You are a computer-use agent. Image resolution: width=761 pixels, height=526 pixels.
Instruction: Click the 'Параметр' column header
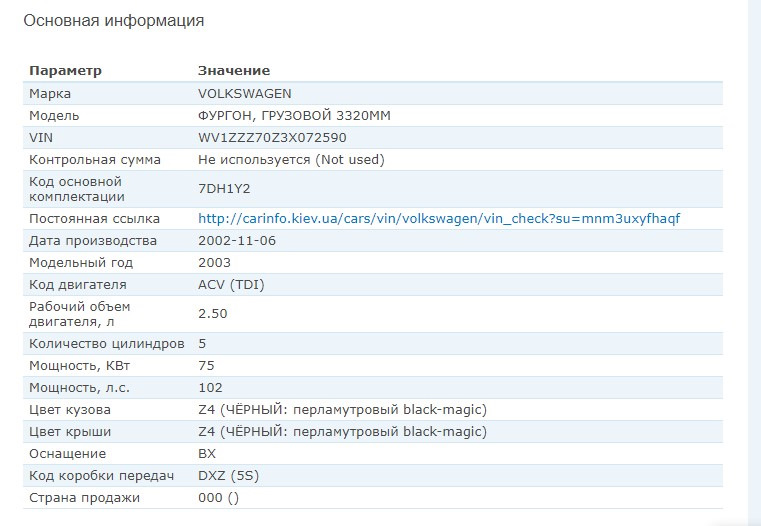[66, 71]
